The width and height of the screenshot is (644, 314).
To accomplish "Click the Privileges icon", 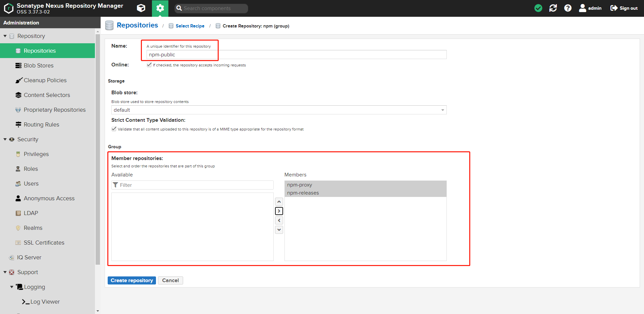I will (x=18, y=154).
